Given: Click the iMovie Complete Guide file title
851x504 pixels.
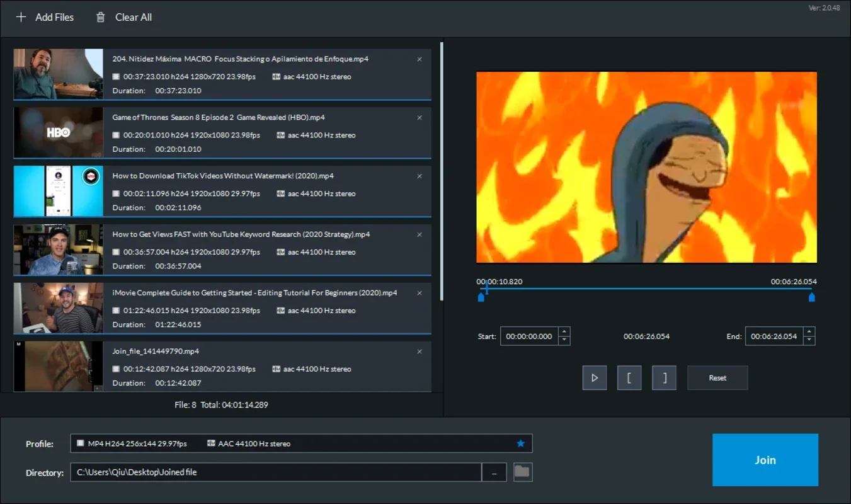Looking at the screenshot, I should tap(254, 293).
